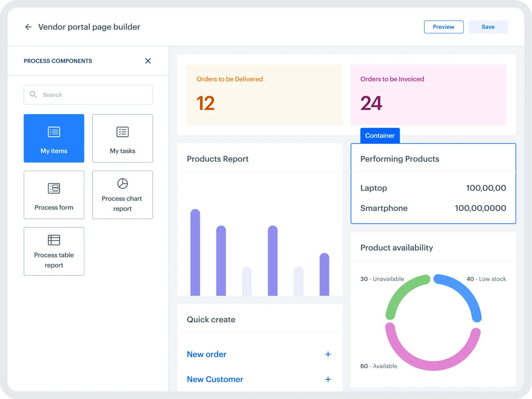Click plus icon beside New Customer

(x=328, y=379)
